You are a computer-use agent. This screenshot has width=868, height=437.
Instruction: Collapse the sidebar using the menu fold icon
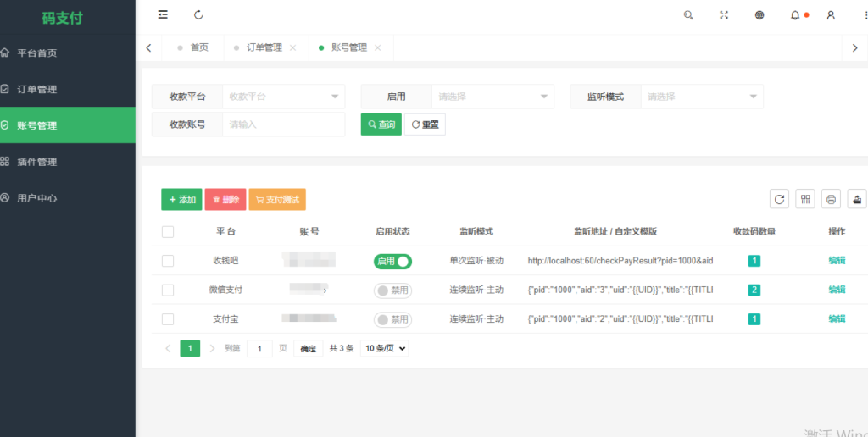click(x=163, y=15)
